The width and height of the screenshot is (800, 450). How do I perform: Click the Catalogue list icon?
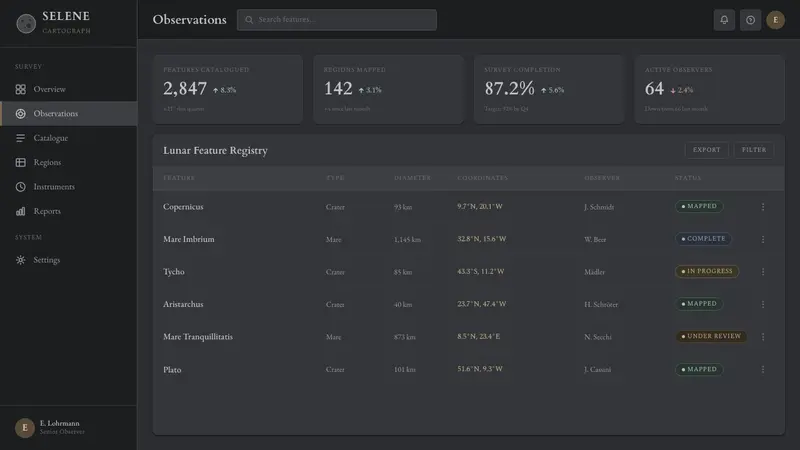(x=20, y=138)
